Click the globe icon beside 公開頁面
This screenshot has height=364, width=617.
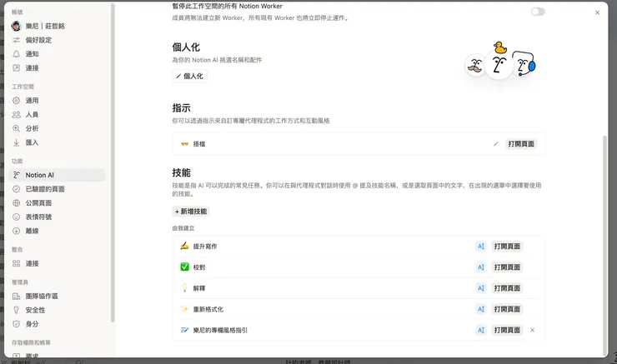coord(16,203)
